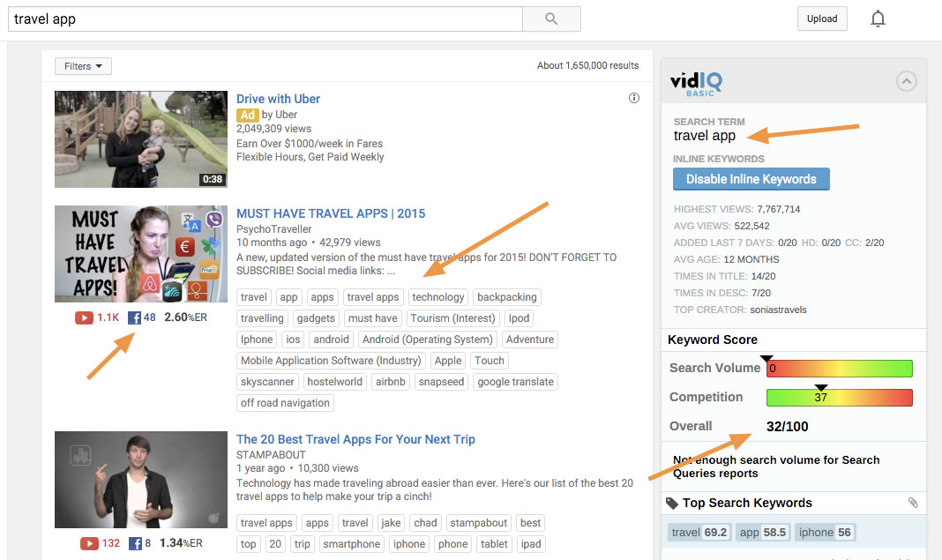Image resolution: width=942 pixels, height=560 pixels.
Task: Click the technology tag
Action: click(x=438, y=297)
